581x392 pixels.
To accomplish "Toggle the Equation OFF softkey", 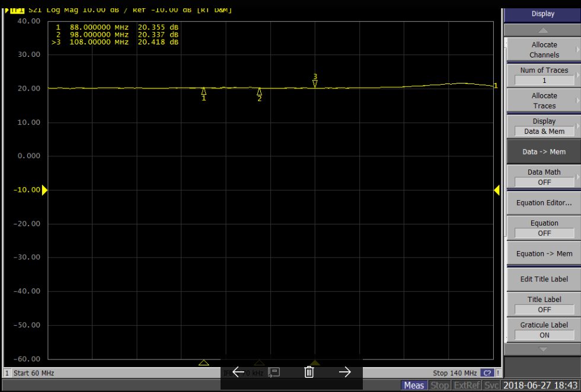I will (x=544, y=228).
